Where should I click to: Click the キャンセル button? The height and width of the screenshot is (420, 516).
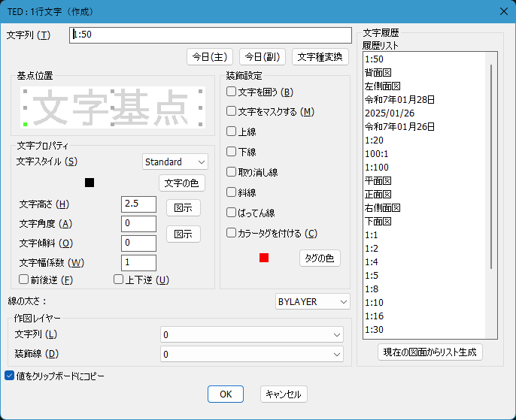coord(284,394)
